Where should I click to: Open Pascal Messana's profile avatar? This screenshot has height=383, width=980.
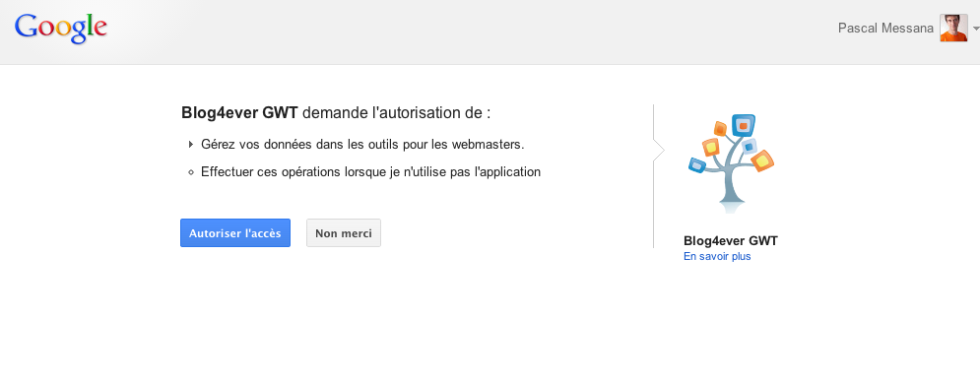pyautogui.click(x=953, y=29)
